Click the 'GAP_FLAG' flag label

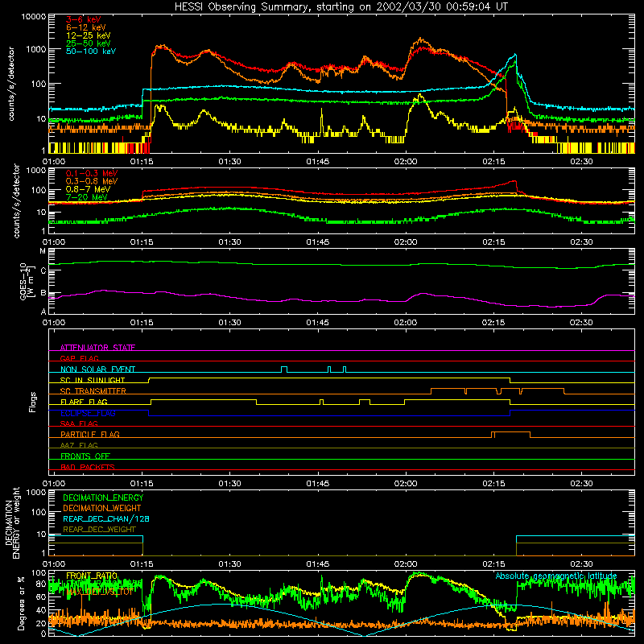click(x=79, y=358)
